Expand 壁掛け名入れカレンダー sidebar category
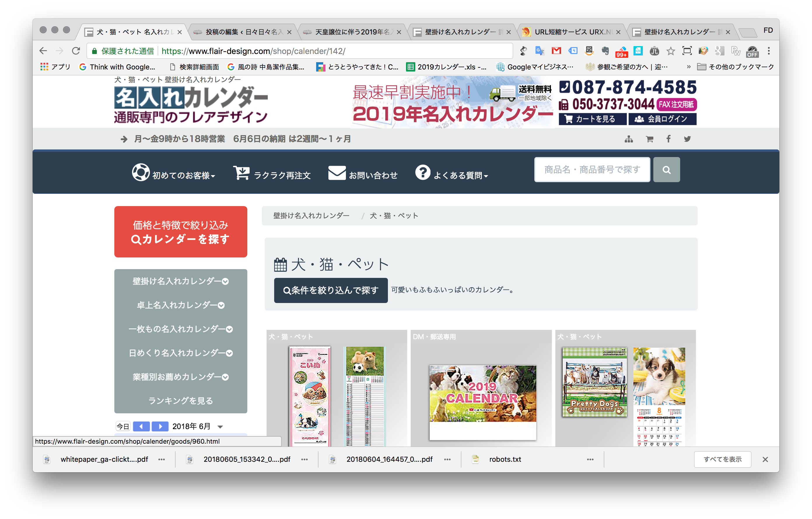Viewport: 812px width, 519px height. 181,281
